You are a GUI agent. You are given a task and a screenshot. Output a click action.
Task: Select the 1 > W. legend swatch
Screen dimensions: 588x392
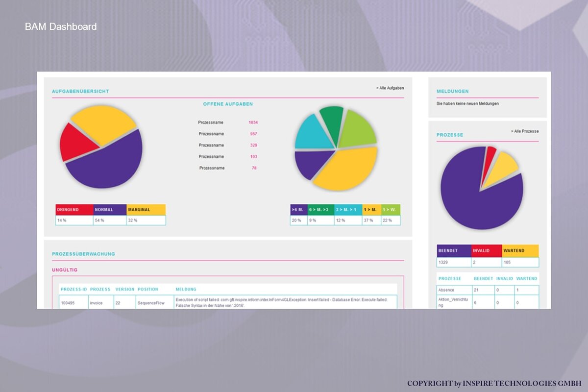tap(391, 210)
